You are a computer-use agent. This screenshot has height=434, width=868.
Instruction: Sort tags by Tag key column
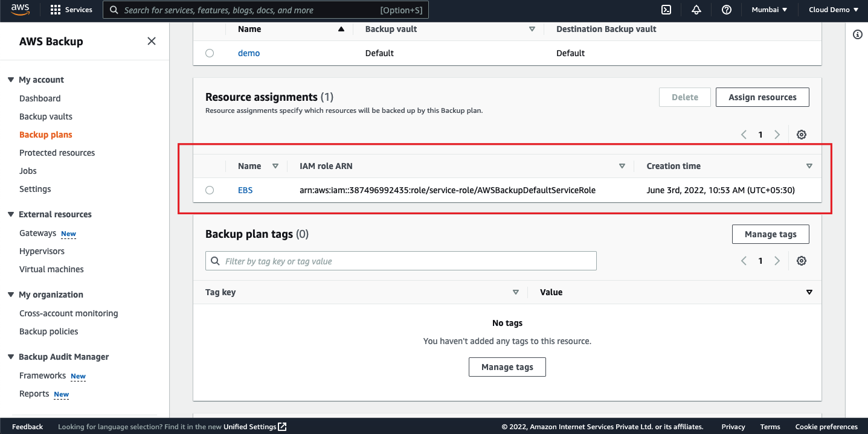516,292
